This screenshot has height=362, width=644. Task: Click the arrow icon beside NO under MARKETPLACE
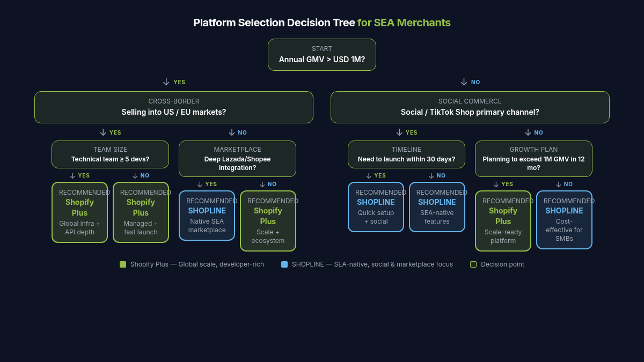[x=262, y=184]
